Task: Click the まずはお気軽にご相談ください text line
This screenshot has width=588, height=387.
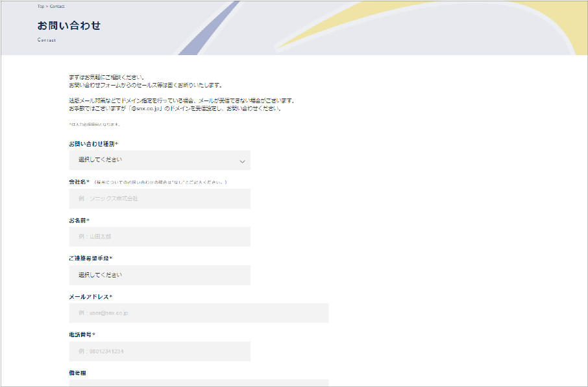Action: click(x=106, y=77)
